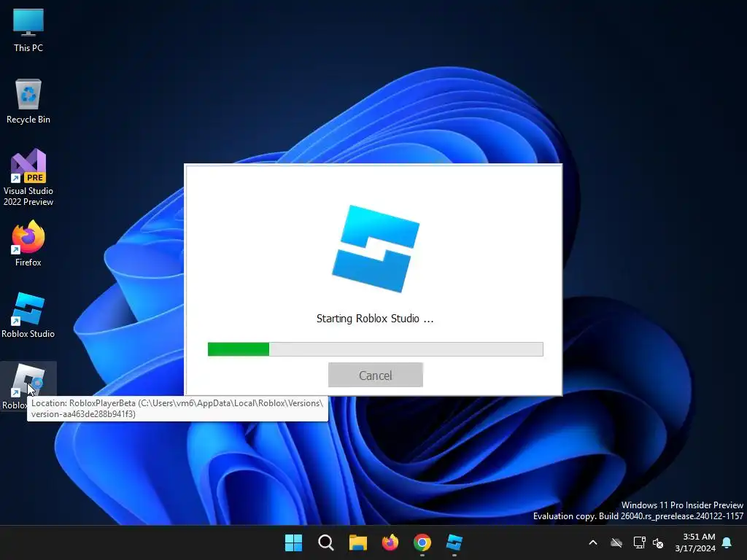Screen dimensions: 747x560
Task: Select Visual Studio 2022 Preview shortcut
Action: tap(28, 177)
